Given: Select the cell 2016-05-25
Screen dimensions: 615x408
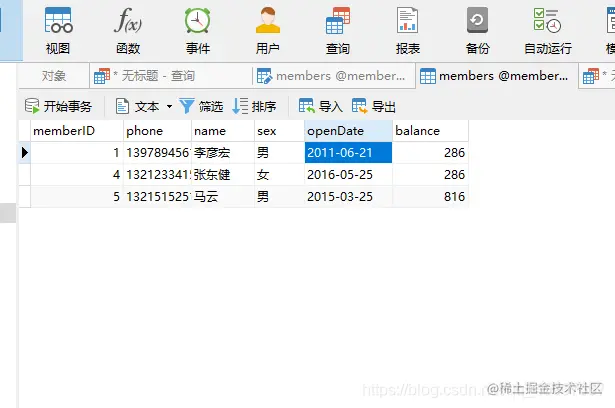Looking at the screenshot, I should pos(348,174).
